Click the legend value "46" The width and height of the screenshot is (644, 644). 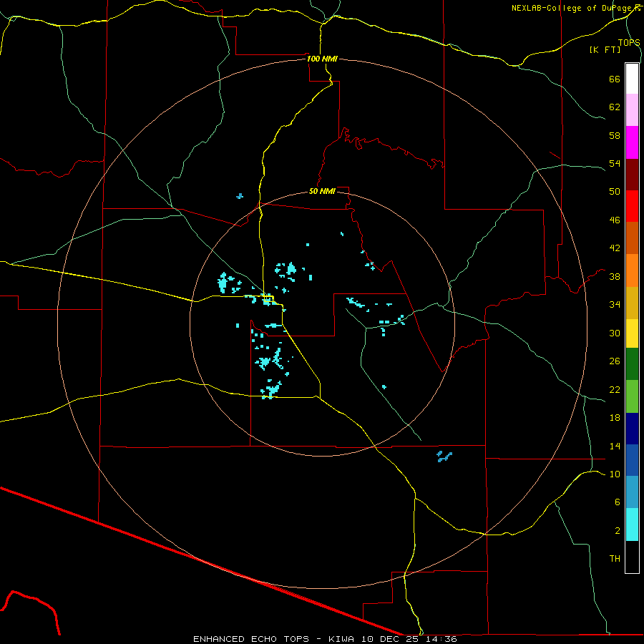click(615, 220)
